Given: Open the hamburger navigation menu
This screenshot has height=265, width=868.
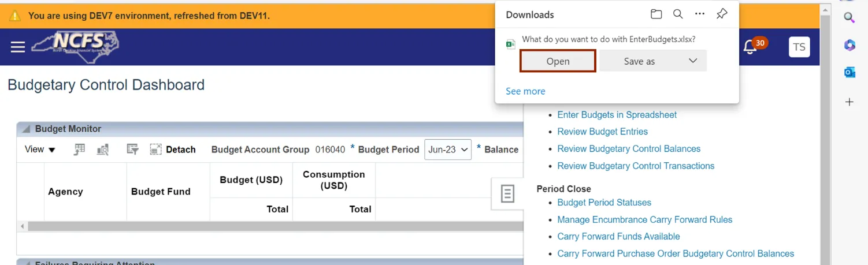Looking at the screenshot, I should point(18,47).
